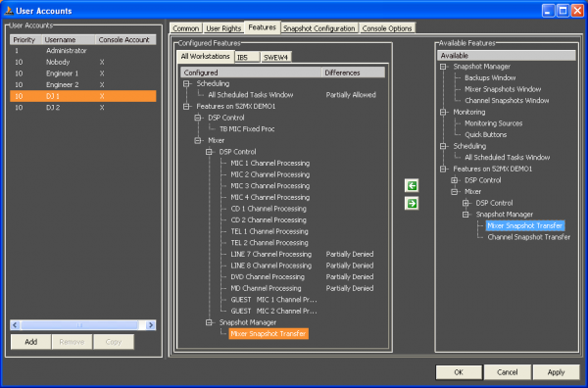Viewport: 588px width, 388px height.
Task: Collapse the top Snapshot Manager node in Available tree
Action: (x=443, y=67)
